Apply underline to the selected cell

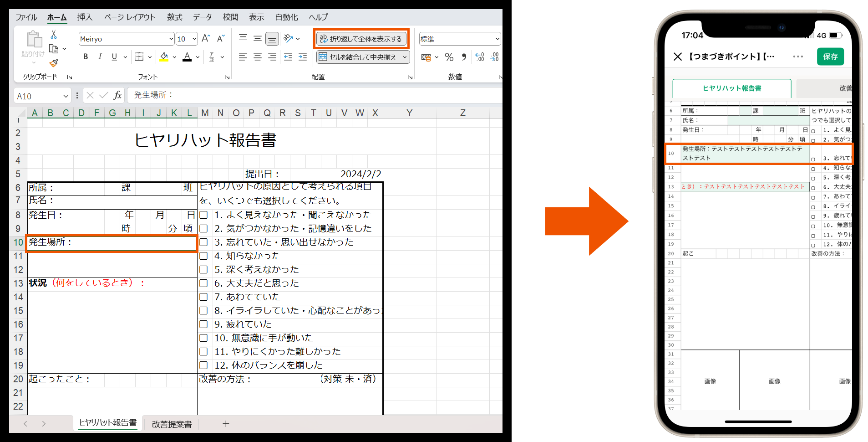[114, 57]
